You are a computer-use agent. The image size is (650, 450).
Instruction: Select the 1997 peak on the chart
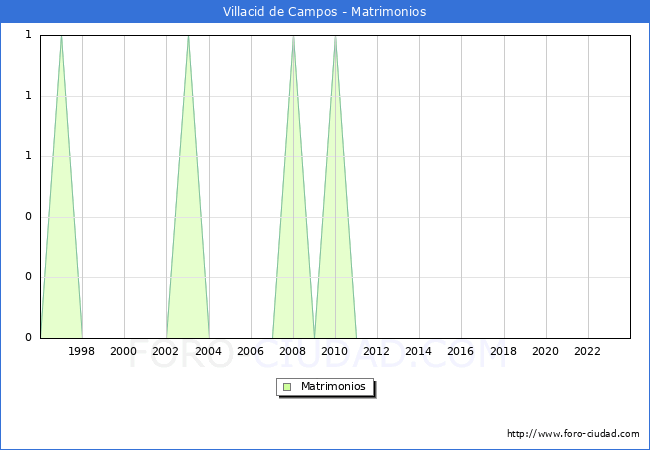point(61,37)
